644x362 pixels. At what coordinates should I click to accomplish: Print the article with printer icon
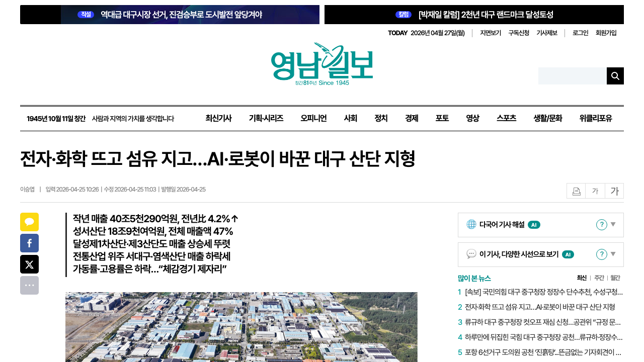(x=576, y=191)
